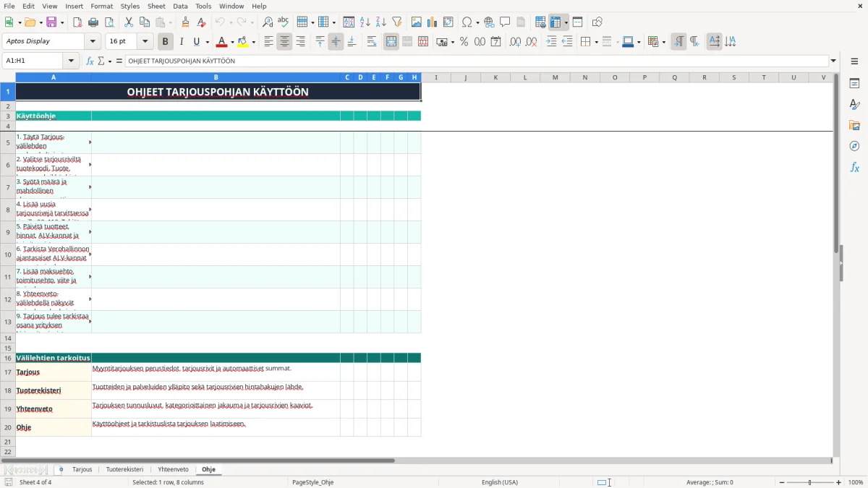Apply AutoFilter funnel

tap(396, 22)
